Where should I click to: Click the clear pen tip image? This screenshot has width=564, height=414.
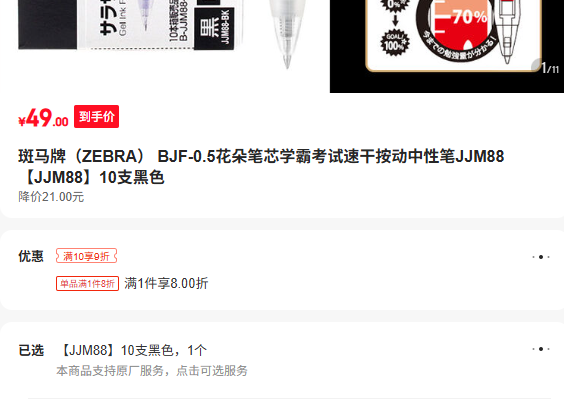pyautogui.click(x=287, y=34)
